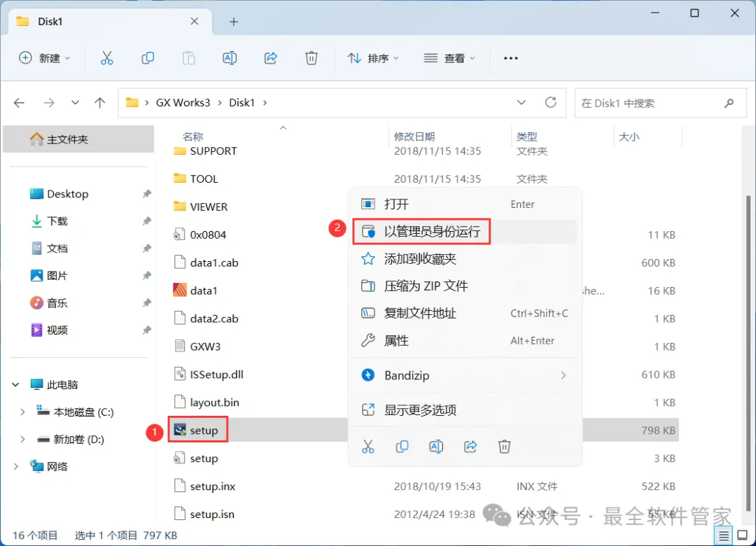
Task: Add a new tab with the plus button
Action: [234, 22]
